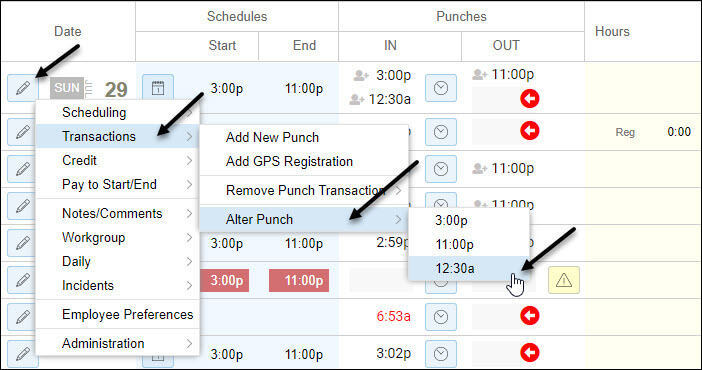702x370 pixels.
Task: Click the red highlighted 3:00p schedule start
Action: [227, 280]
